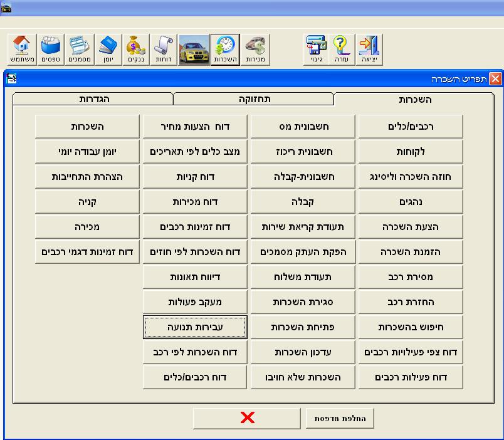Open the יומן (diary) book icon
Image resolution: width=504 pixels, height=440 pixels.
pos(108,50)
